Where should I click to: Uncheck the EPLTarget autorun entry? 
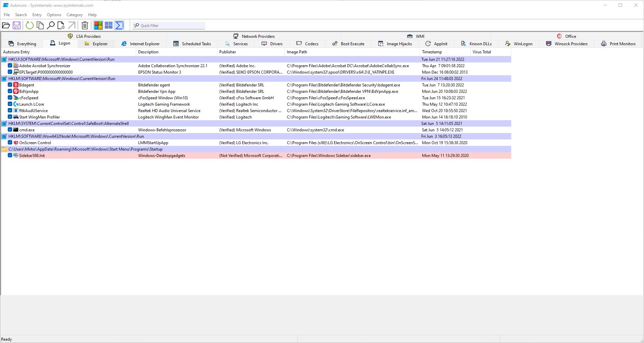(x=10, y=72)
